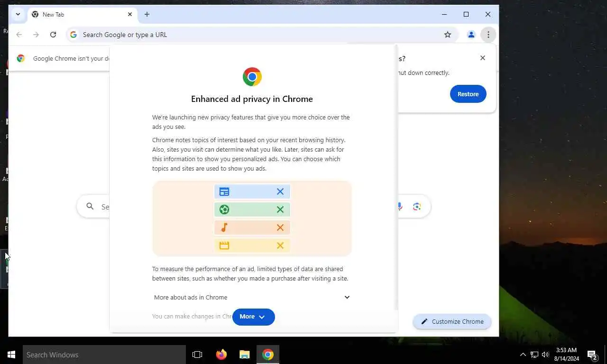Image resolution: width=607 pixels, height=364 pixels.
Task: Bookmark this tab with the star icon
Action: [448, 35]
